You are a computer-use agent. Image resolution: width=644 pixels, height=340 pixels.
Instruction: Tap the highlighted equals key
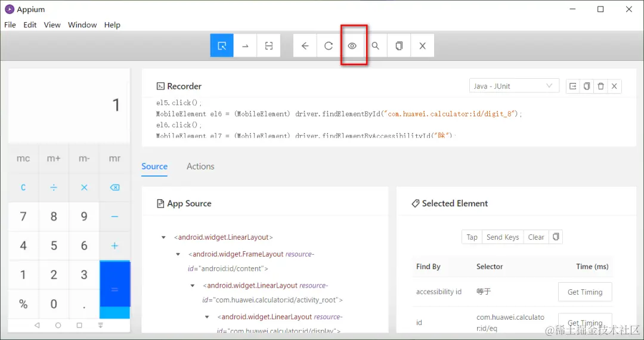[x=114, y=289]
